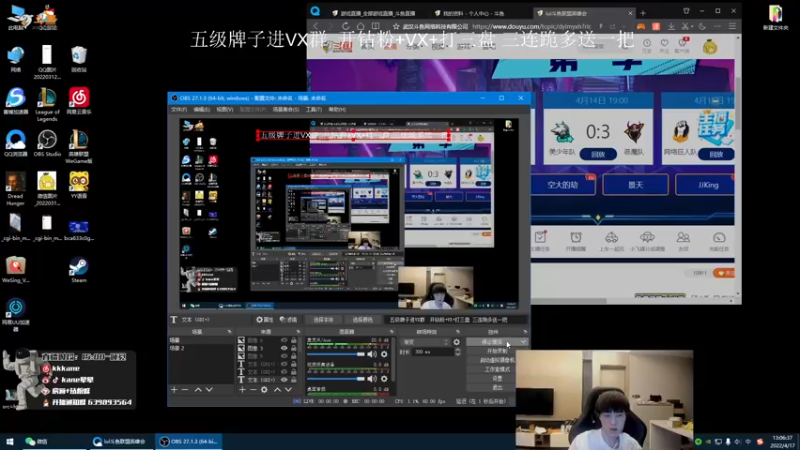Move selected scene down in OBS

pyautogui.click(x=209, y=390)
